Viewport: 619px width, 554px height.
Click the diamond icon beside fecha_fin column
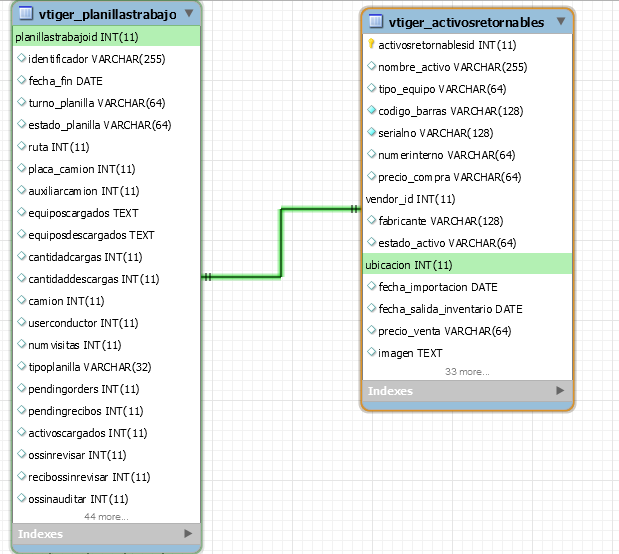point(22,80)
